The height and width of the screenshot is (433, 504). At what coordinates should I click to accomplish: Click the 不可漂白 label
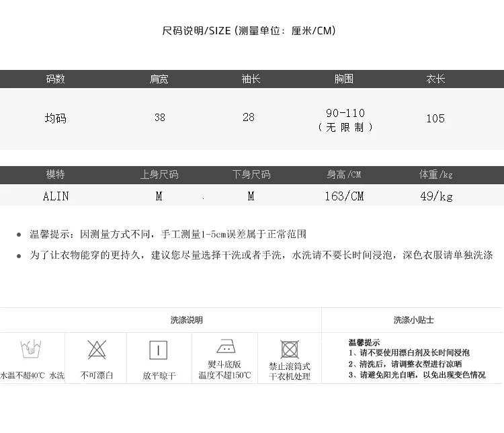click(x=96, y=375)
